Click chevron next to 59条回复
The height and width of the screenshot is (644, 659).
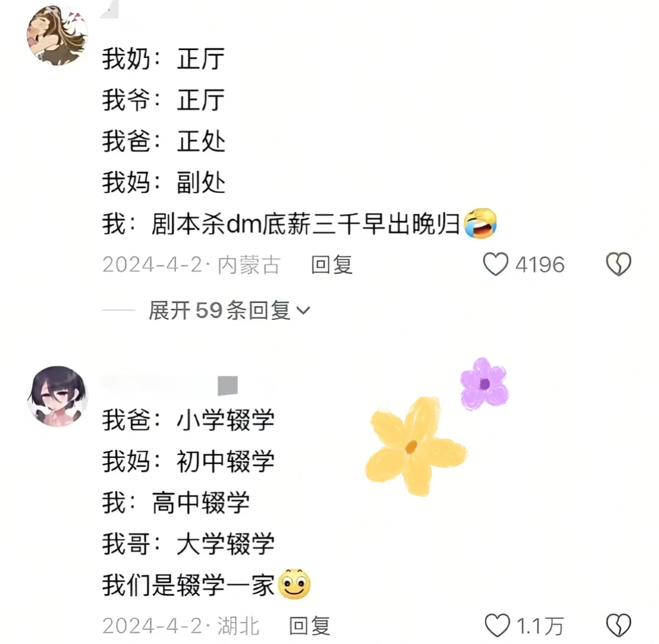point(303,311)
